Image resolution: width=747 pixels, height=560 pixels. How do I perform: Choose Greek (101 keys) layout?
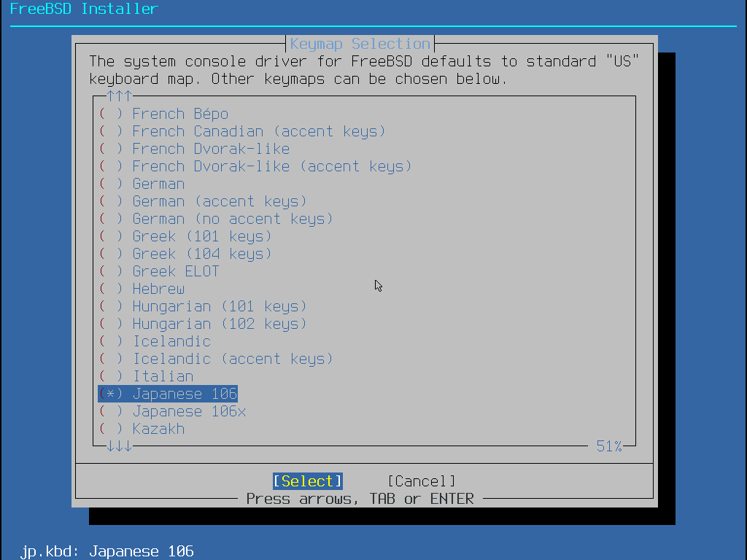pos(185,237)
